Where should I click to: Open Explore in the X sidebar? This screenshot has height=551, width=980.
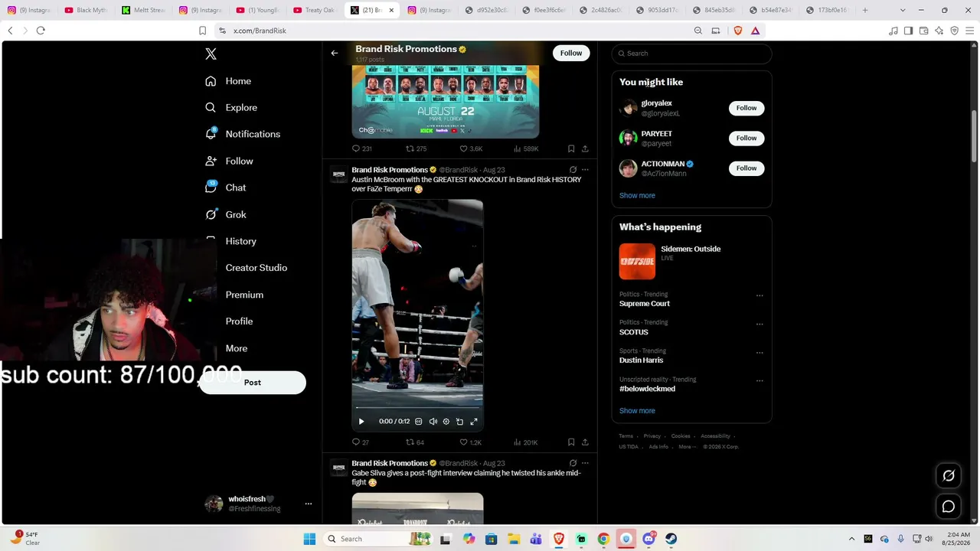[x=231, y=108]
